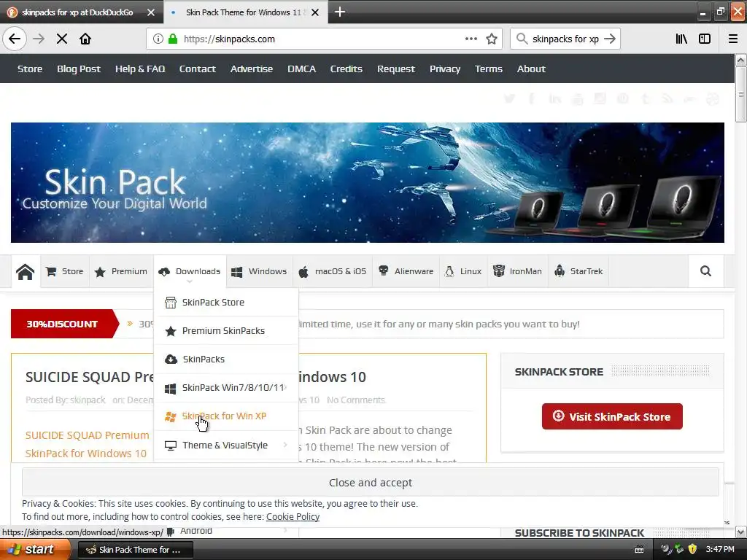Screen dimensions: 747x560
Task: Open the Premium star menu item
Action: click(x=121, y=271)
